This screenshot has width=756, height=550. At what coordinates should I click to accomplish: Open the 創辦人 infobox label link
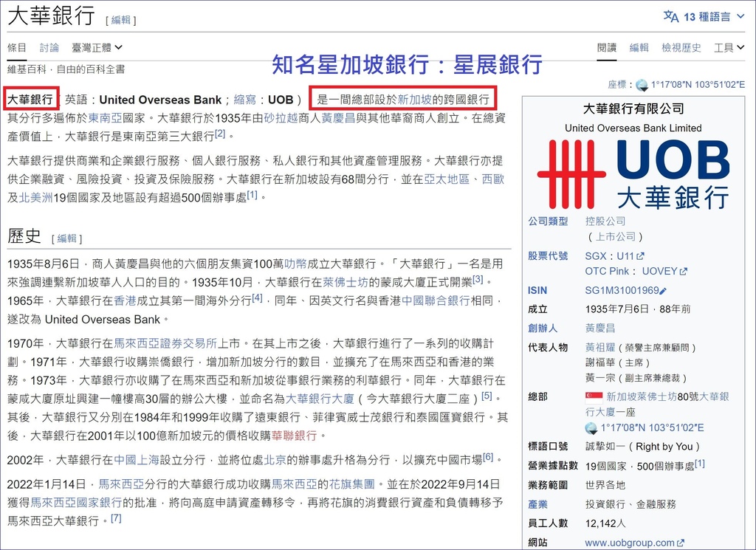pyautogui.click(x=543, y=329)
